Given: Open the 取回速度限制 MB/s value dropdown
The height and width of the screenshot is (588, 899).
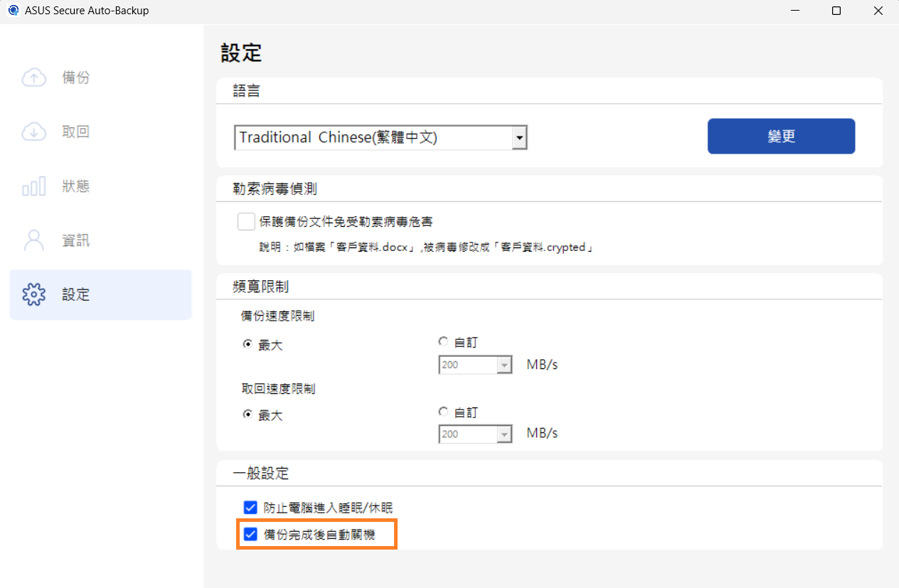Looking at the screenshot, I should point(476,434).
